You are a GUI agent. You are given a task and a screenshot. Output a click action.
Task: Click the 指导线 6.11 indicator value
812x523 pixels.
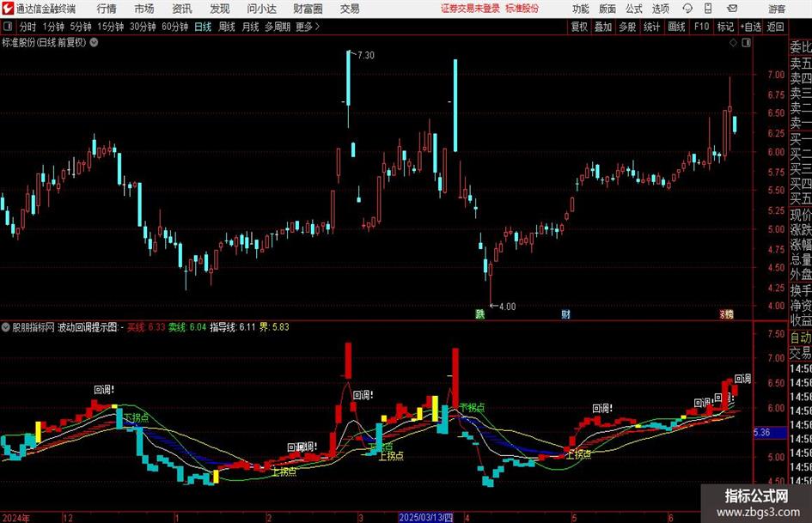coord(233,327)
